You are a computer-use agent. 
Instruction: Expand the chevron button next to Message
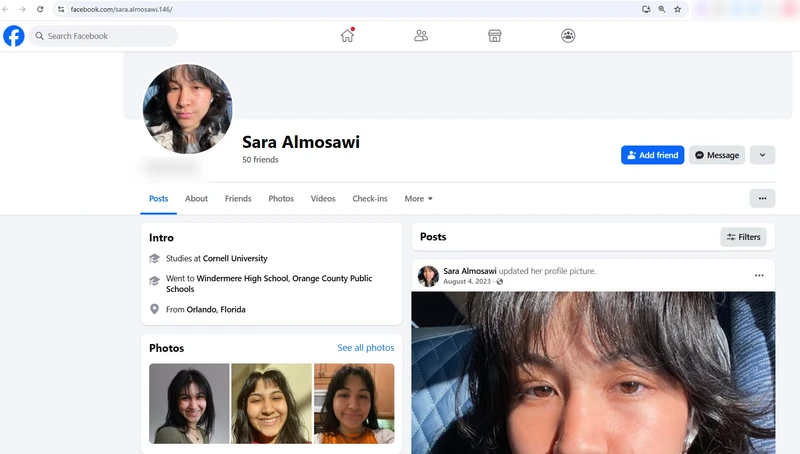[762, 155]
